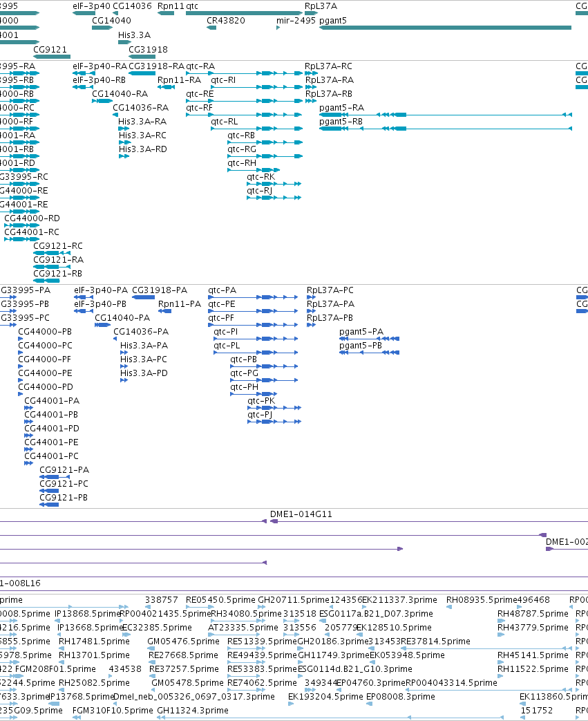The width and height of the screenshot is (588, 721).
Task: Select EST RH48787.5prime
Action: (x=533, y=613)
